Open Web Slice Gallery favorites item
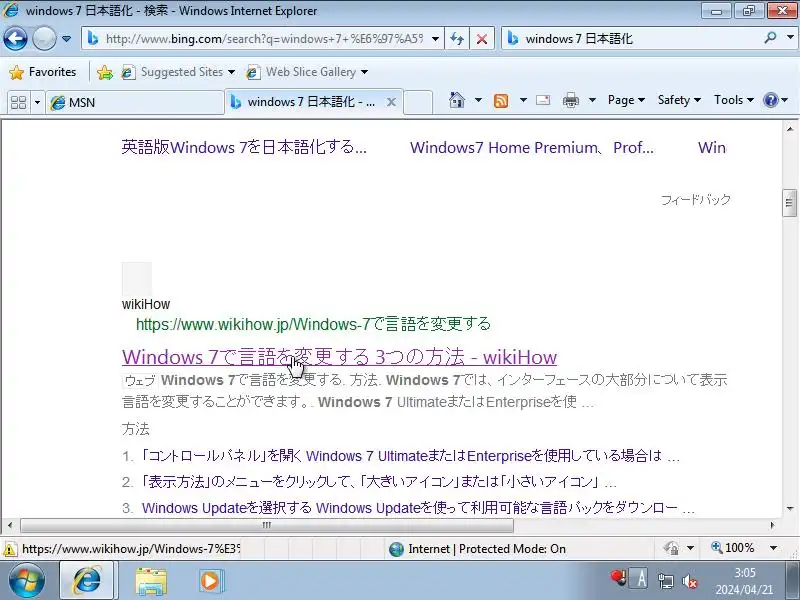 (307, 72)
